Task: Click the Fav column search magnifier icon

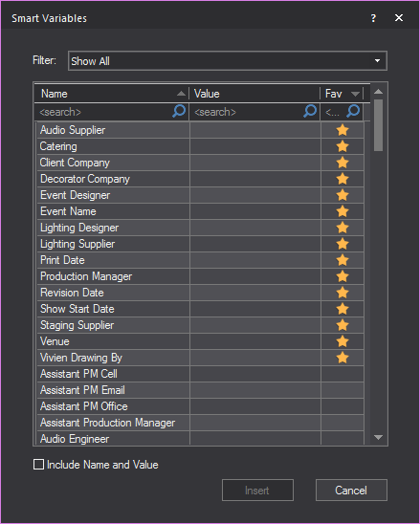Action: tap(353, 111)
